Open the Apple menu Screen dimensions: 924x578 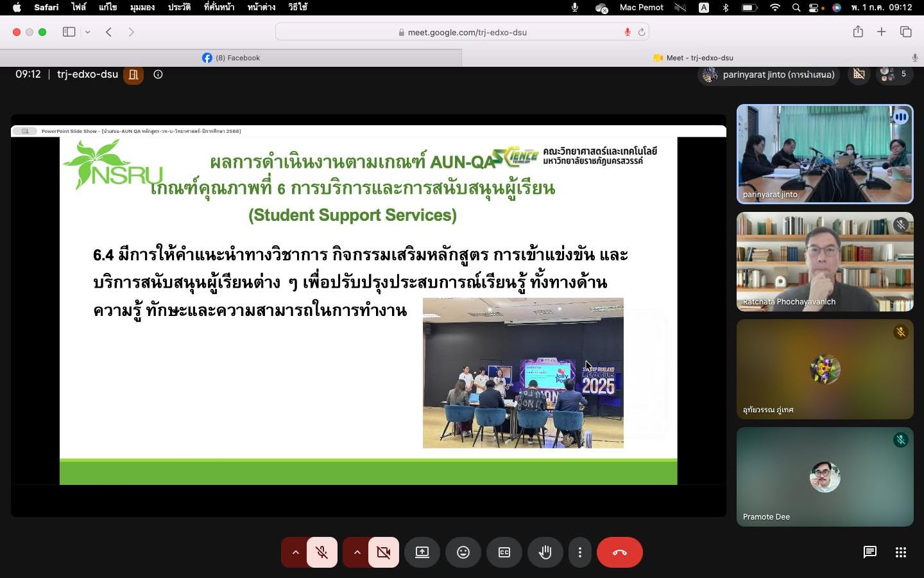click(17, 7)
